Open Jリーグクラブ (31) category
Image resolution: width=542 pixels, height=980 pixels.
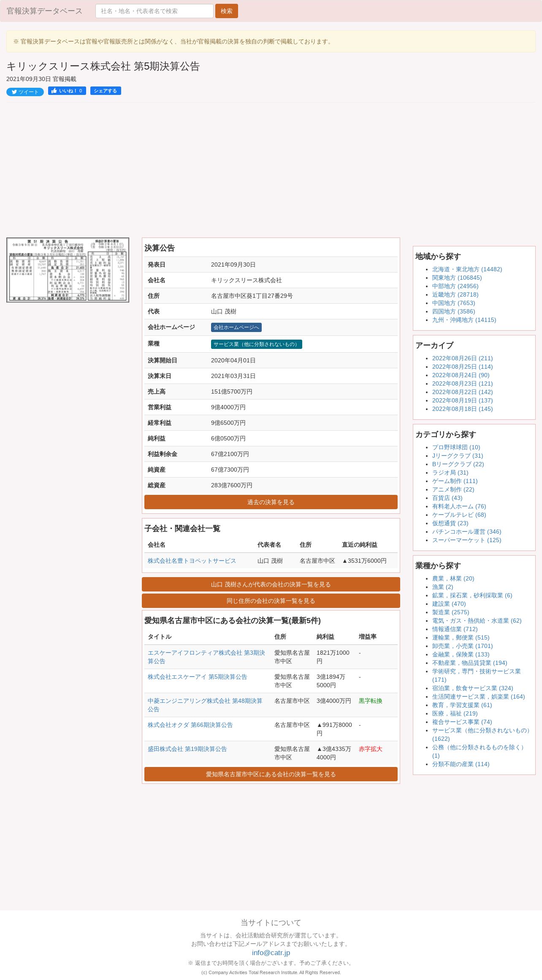[x=458, y=456]
